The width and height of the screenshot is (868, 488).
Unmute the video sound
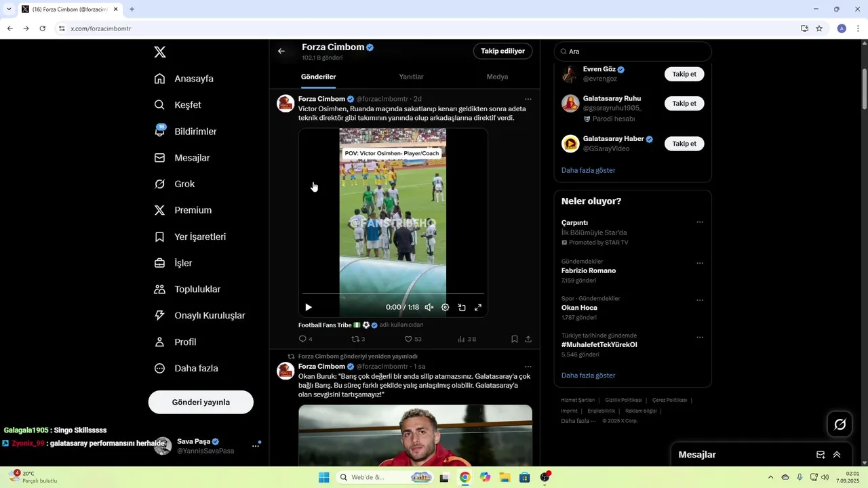coord(429,307)
